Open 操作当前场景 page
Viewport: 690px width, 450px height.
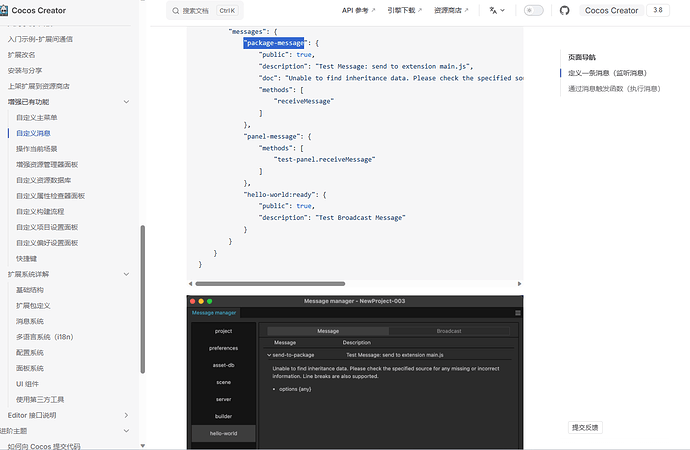point(37,149)
